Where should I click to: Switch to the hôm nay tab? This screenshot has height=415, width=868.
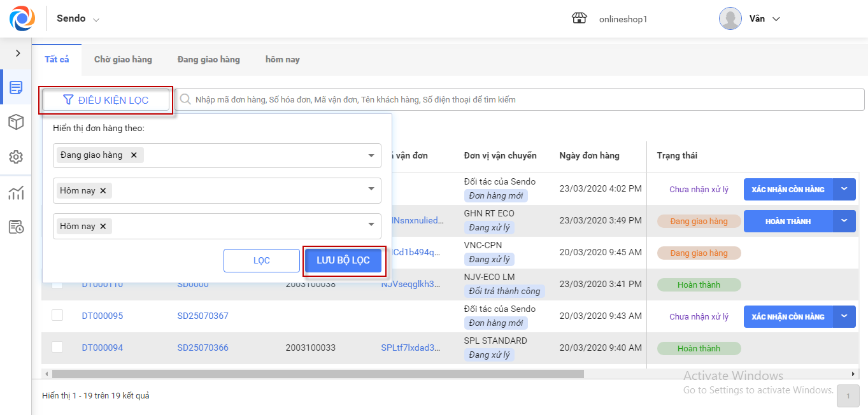tap(282, 59)
